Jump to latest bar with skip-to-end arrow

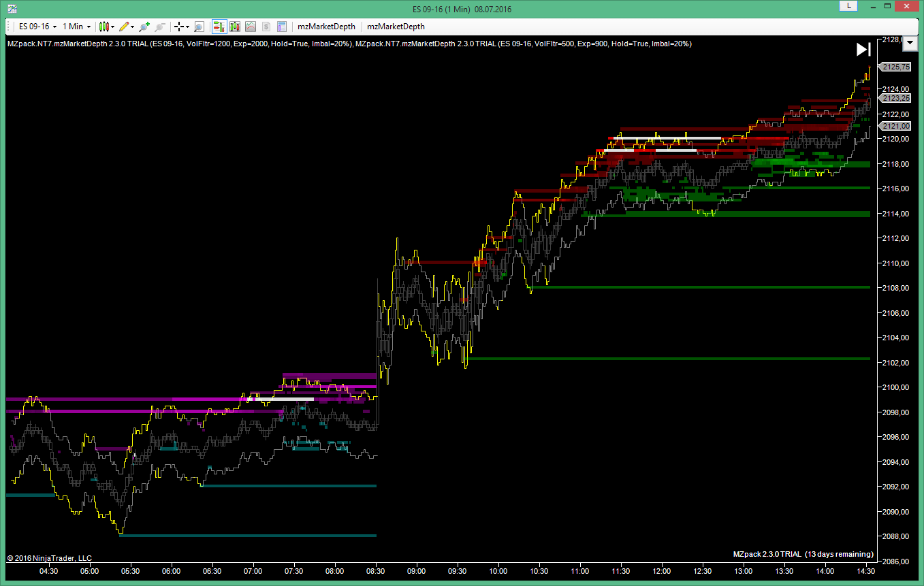click(x=863, y=49)
